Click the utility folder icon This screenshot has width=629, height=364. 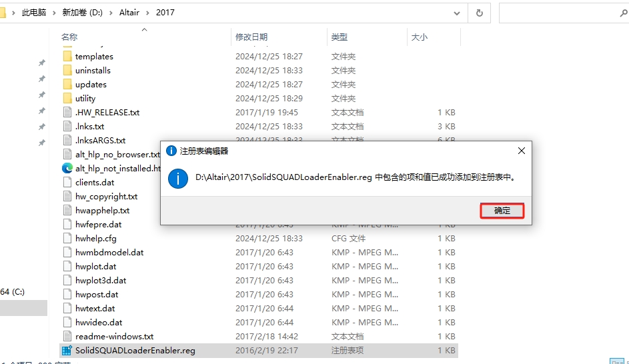pyautogui.click(x=67, y=99)
